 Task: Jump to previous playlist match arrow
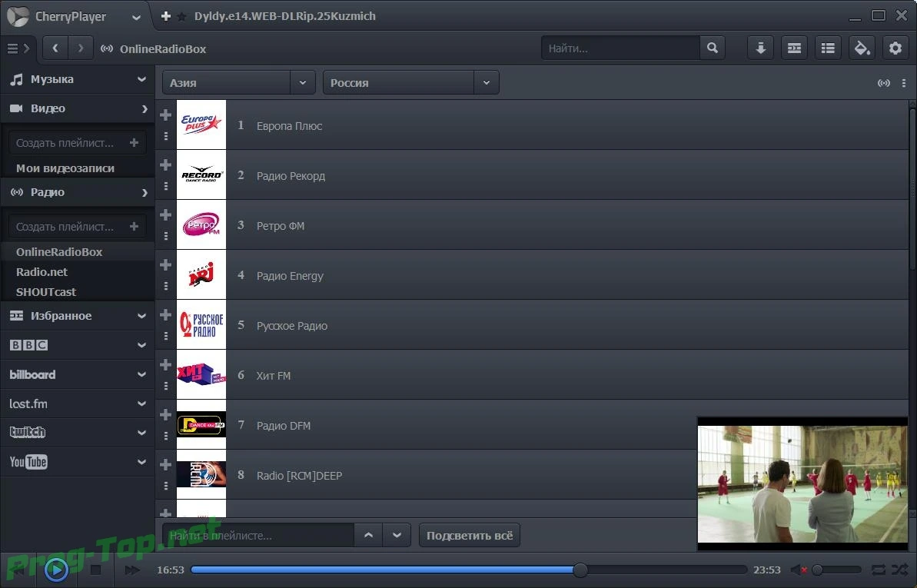(368, 535)
